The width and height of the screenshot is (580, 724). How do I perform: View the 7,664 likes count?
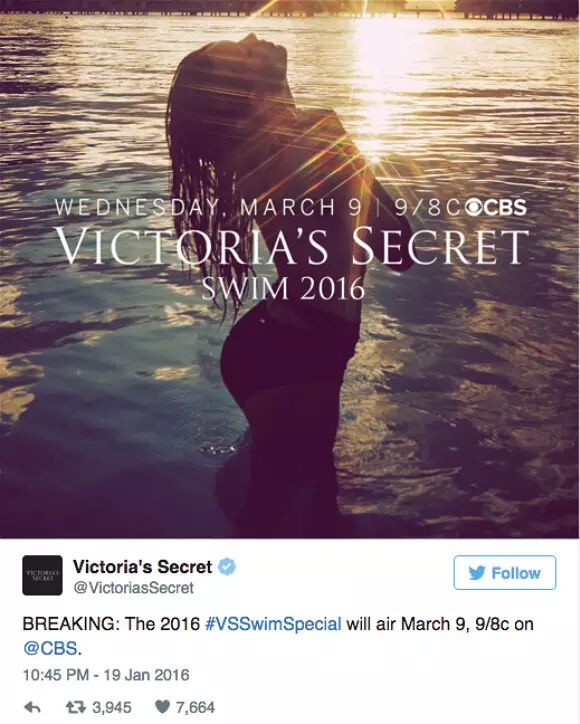(x=195, y=707)
